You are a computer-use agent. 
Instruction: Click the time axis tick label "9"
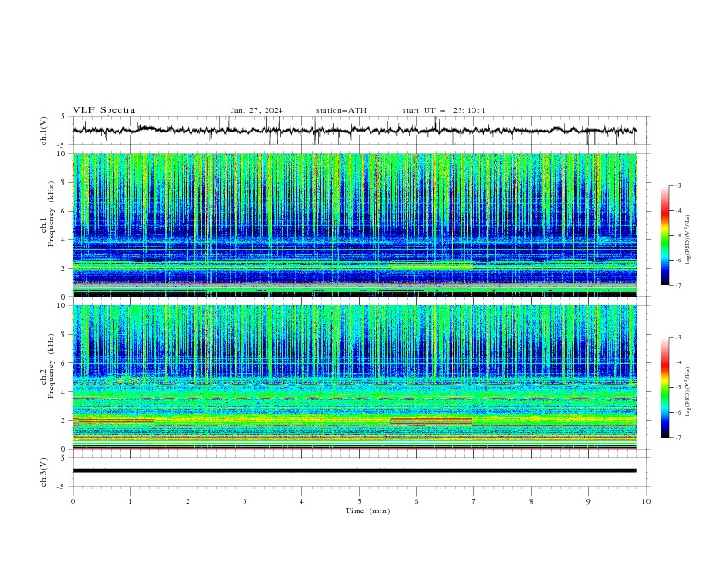[588, 501]
